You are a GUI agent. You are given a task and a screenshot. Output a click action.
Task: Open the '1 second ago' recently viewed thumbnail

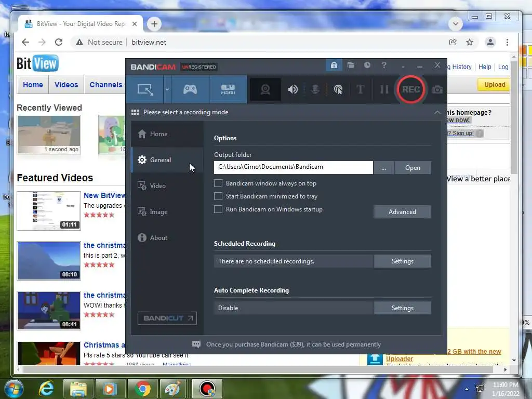(x=49, y=135)
